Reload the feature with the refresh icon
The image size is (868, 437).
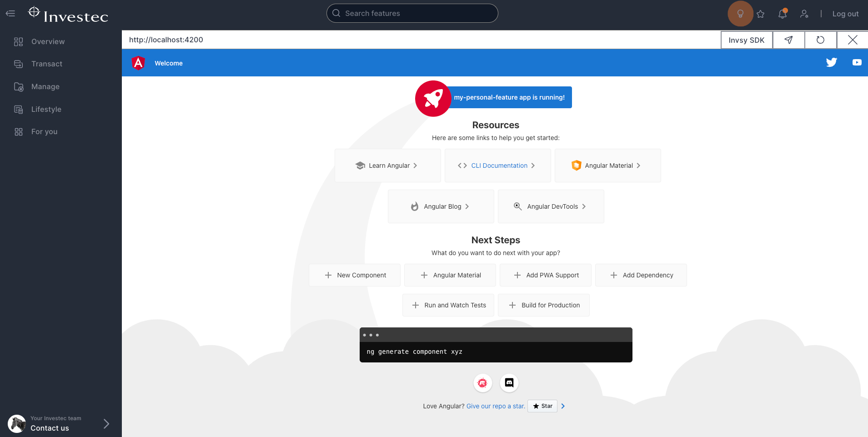pyautogui.click(x=820, y=40)
